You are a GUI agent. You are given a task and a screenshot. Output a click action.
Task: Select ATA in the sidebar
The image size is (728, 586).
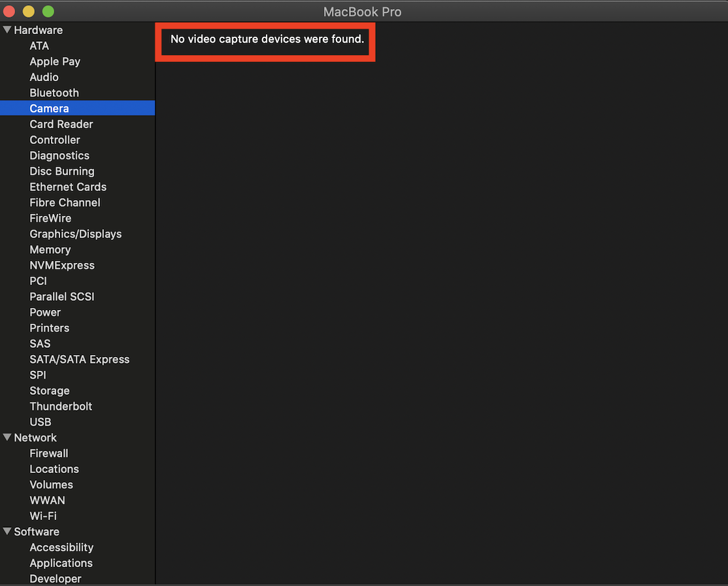pos(39,46)
